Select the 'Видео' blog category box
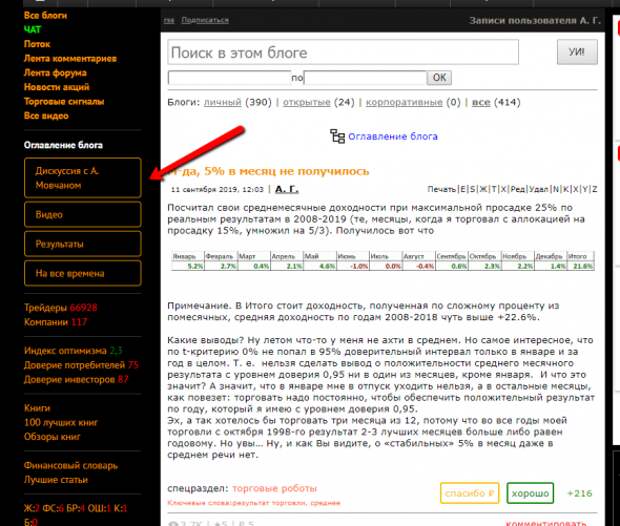This screenshot has height=526, width=620. click(x=83, y=214)
